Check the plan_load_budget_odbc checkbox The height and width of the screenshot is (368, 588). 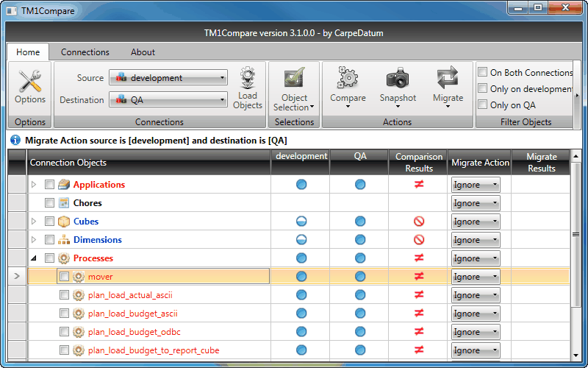point(64,332)
